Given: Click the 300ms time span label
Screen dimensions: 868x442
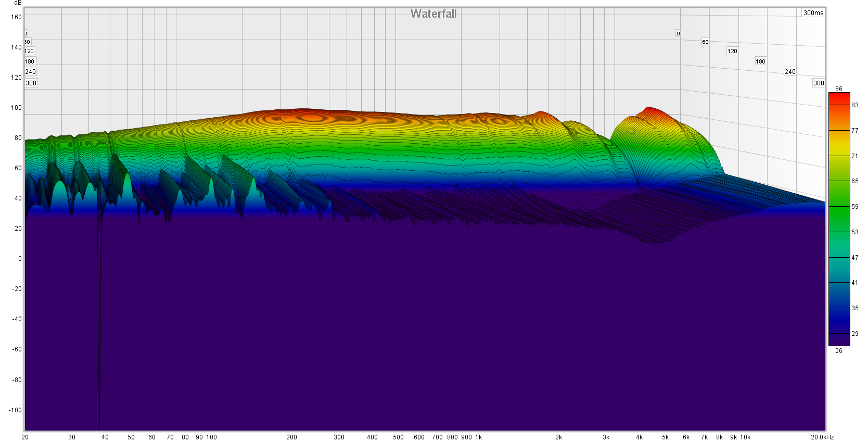Looking at the screenshot, I should point(813,13).
